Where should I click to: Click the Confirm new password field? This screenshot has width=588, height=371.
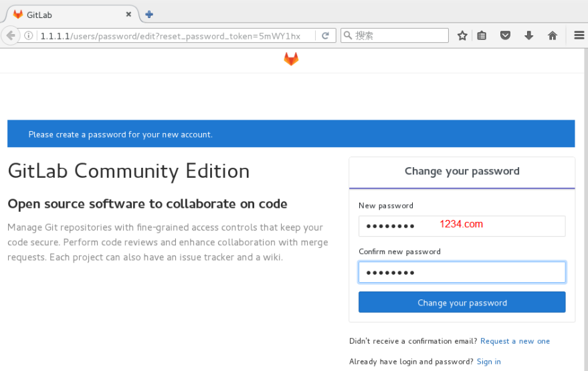pos(462,272)
